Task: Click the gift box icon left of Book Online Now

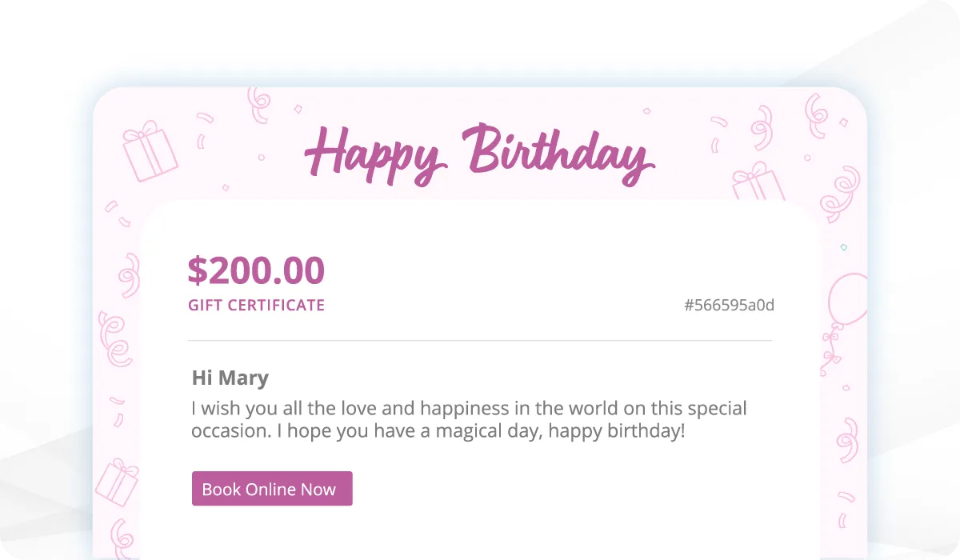Action: (117, 481)
